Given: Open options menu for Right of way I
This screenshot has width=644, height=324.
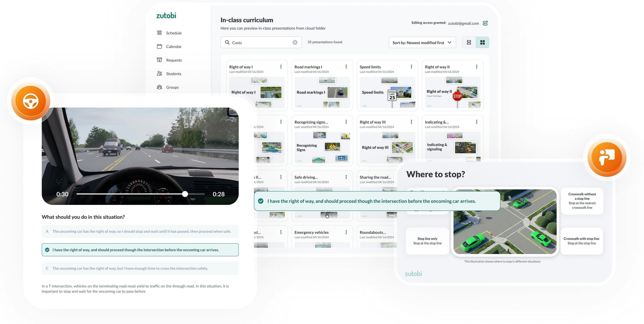Looking at the screenshot, I should (281, 67).
